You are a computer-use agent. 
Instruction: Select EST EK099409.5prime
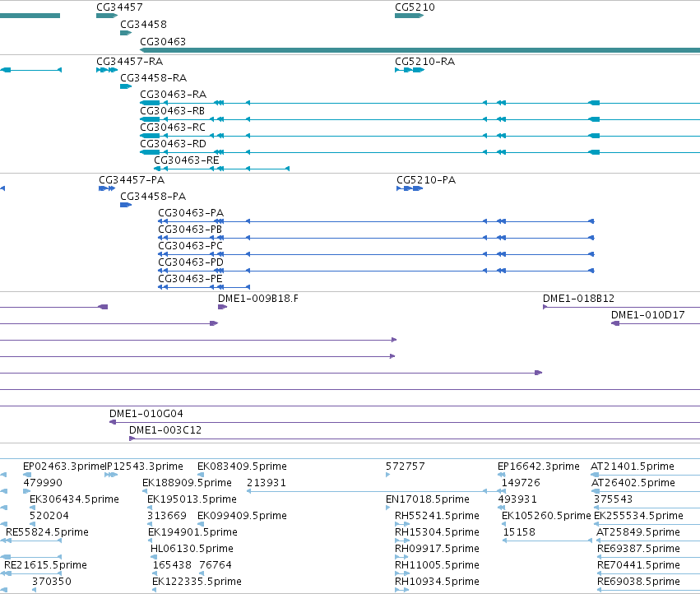pos(242,517)
